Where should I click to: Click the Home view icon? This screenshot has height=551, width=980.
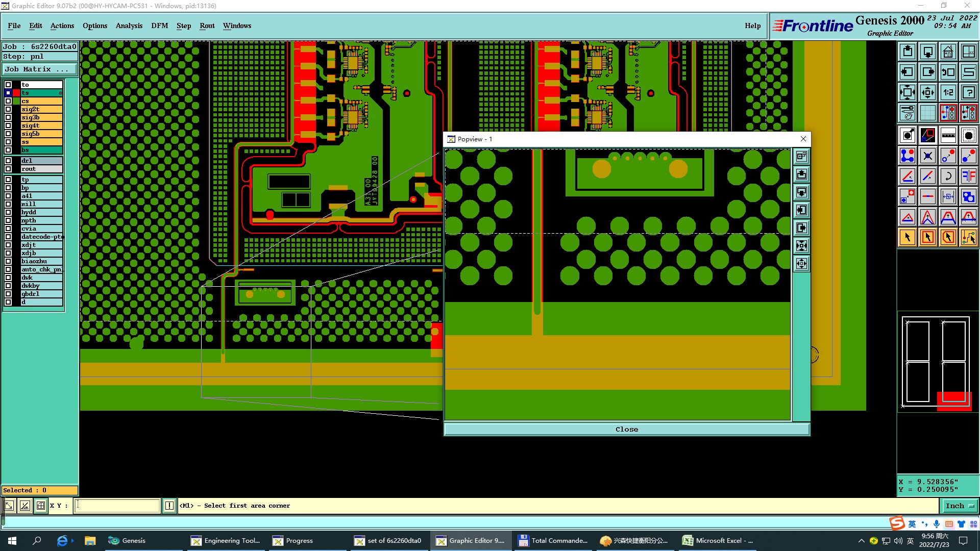pos(948,52)
